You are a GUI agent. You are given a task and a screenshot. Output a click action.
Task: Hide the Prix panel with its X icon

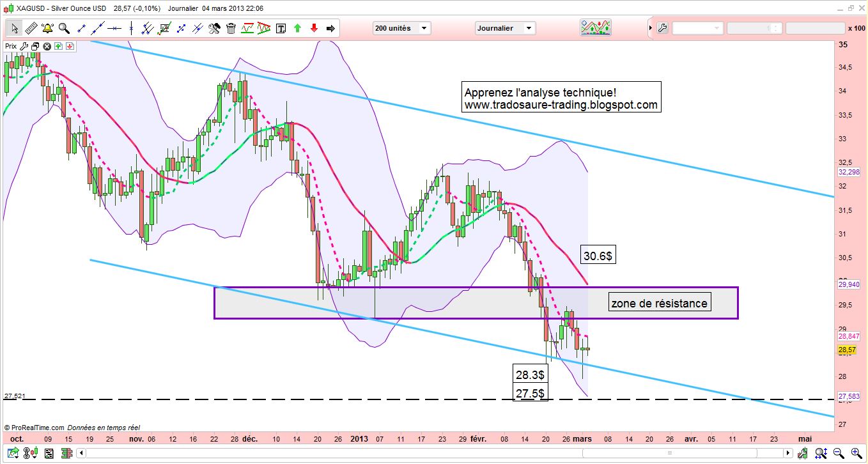47,46
